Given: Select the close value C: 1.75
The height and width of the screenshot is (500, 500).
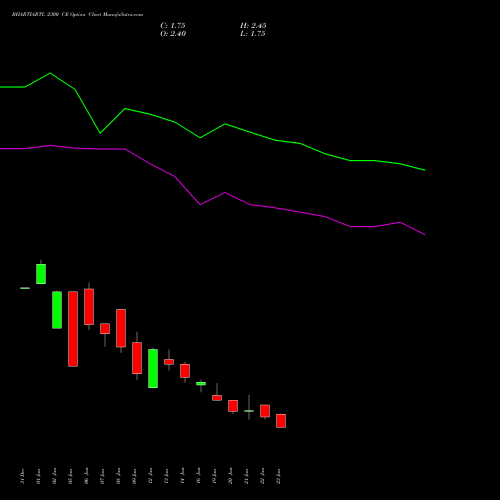Looking at the screenshot, I should point(173,26).
